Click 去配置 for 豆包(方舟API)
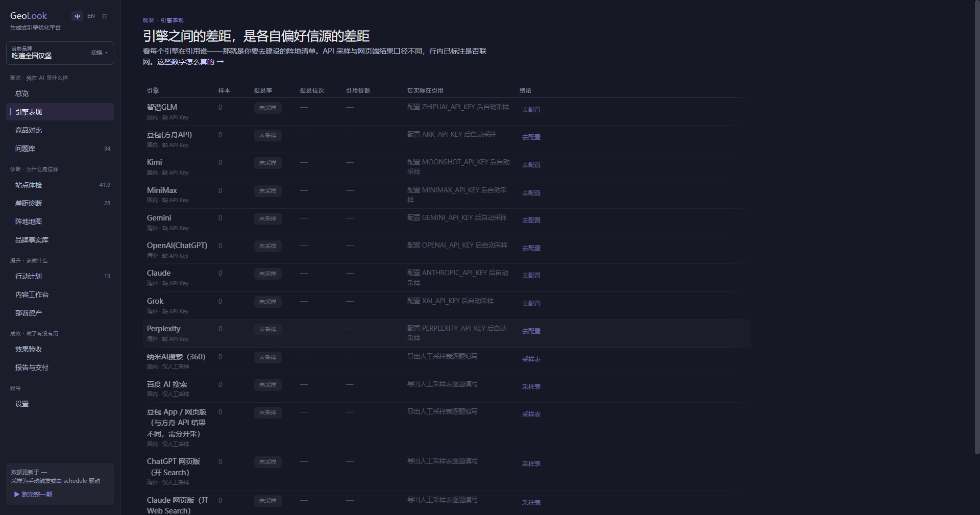Screen dimensions: 980x515 tap(531, 137)
